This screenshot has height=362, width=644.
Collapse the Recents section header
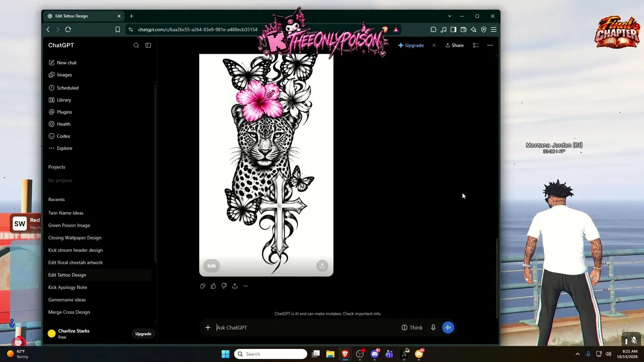coord(56,200)
